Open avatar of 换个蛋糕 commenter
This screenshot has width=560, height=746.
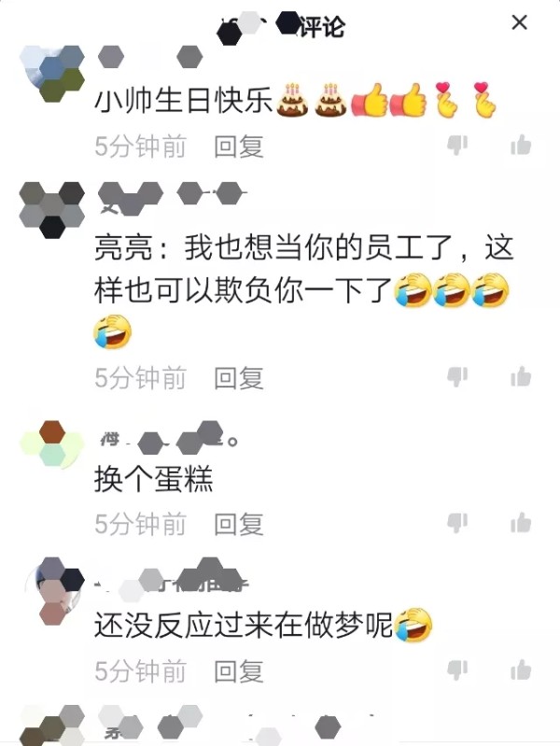52,444
